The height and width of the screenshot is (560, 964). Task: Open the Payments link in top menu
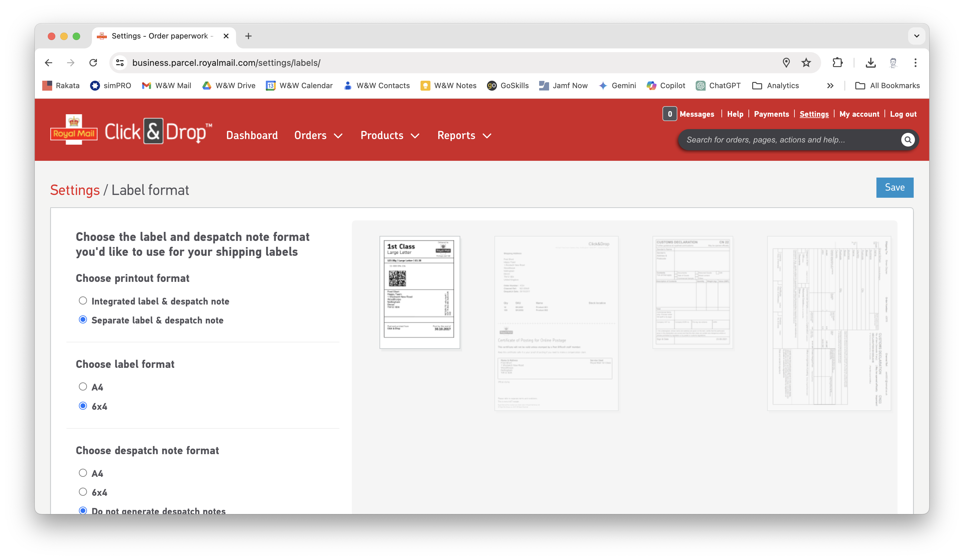(x=771, y=114)
